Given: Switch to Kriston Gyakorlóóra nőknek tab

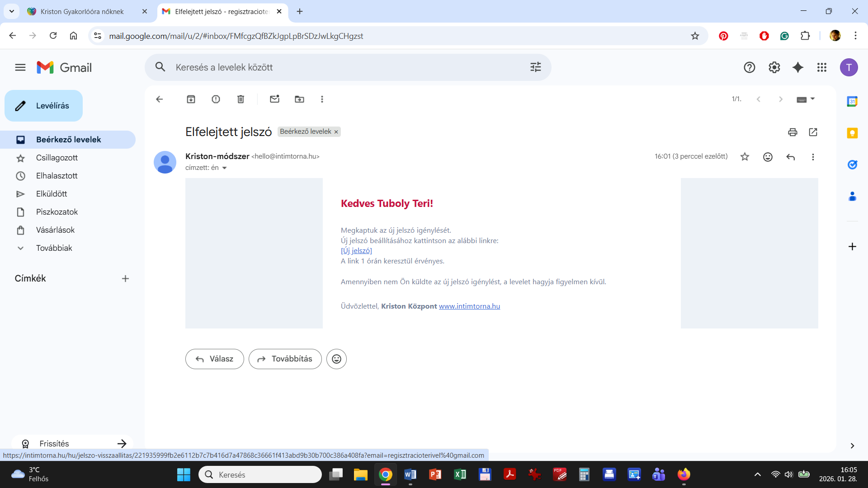Looking at the screenshot, I should tap(82, 11).
